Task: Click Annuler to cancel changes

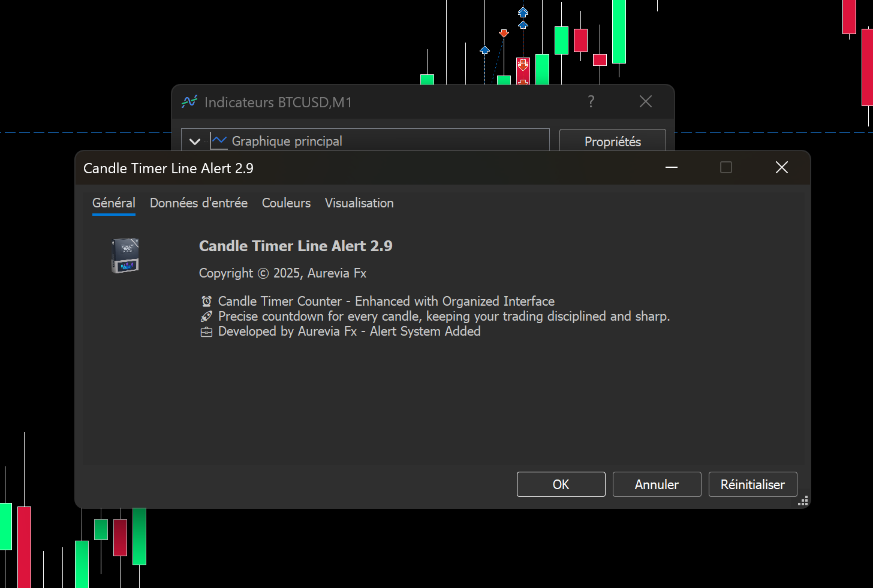Action: (657, 484)
